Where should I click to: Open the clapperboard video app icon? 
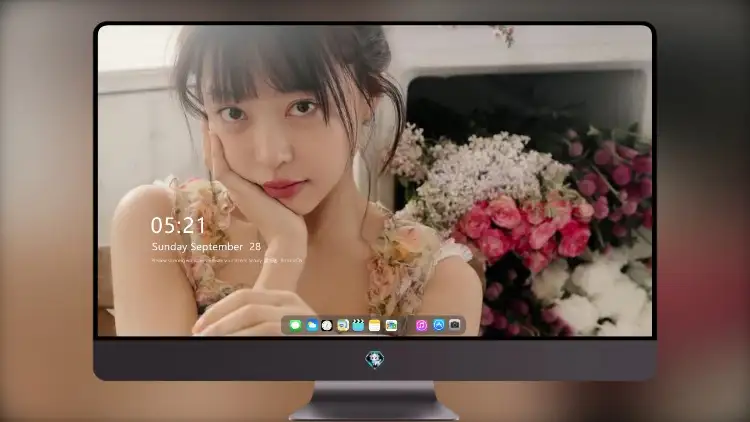pos(358,325)
